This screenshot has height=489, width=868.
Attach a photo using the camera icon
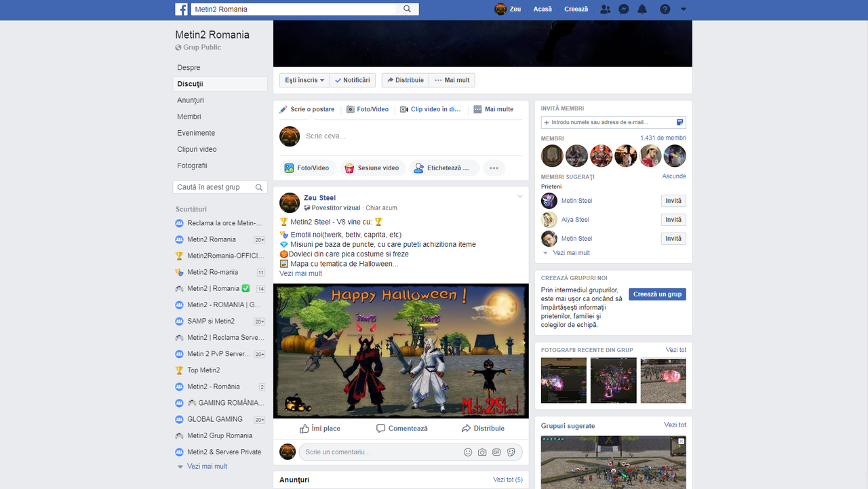tap(482, 452)
